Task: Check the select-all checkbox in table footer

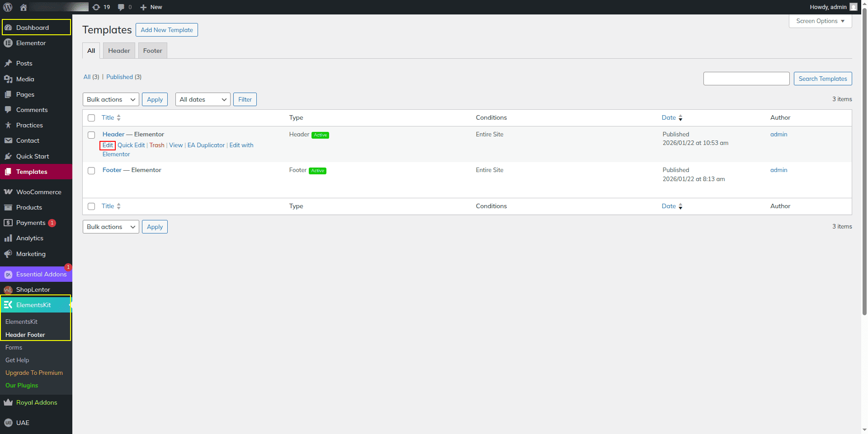Action: pyautogui.click(x=91, y=206)
